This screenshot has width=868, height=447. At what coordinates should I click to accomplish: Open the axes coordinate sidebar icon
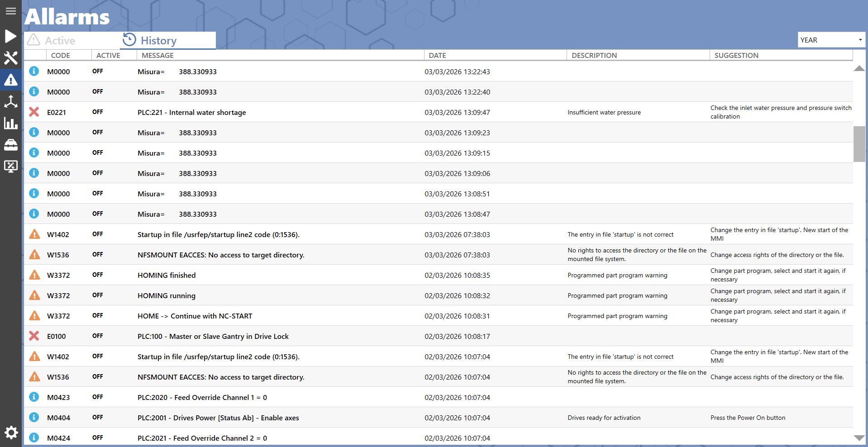click(x=11, y=101)
